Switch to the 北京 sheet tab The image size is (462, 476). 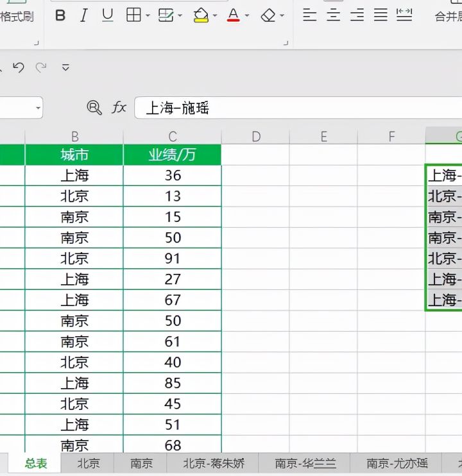[88, 464]
